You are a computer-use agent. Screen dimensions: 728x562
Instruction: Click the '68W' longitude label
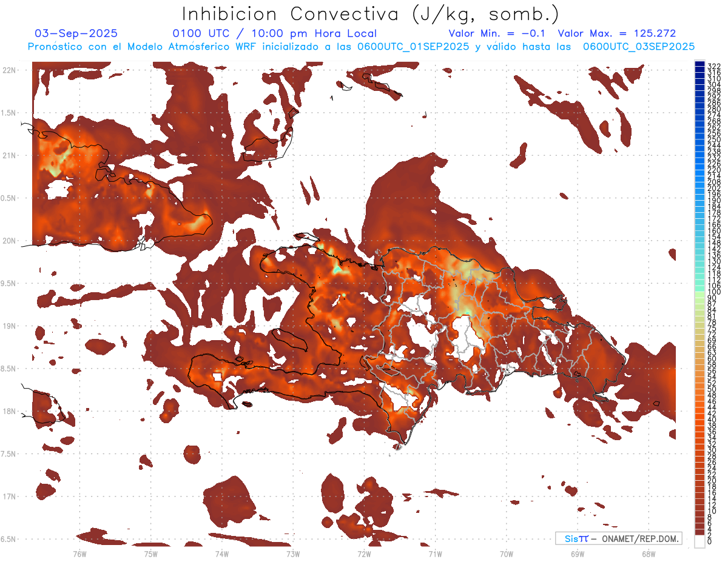649,554
